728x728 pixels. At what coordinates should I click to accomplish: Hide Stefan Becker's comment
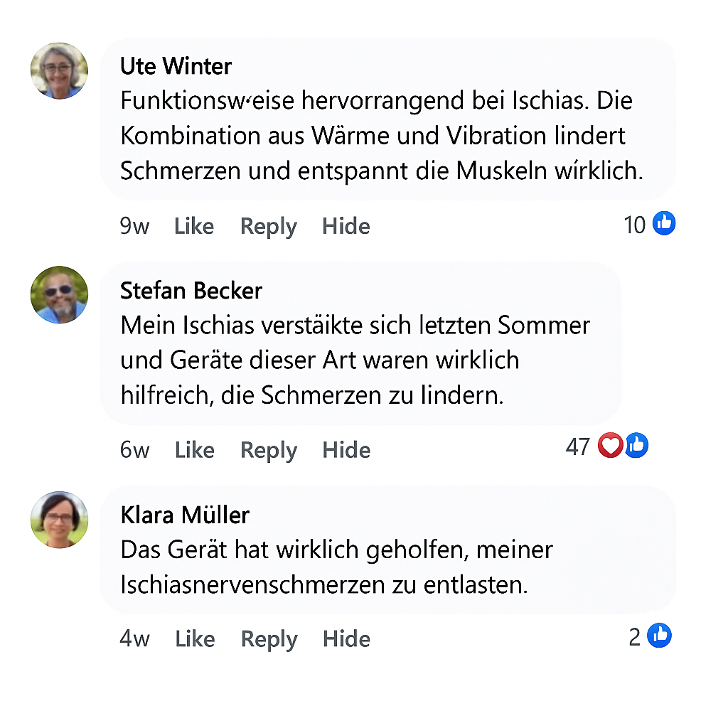(347, 450)
